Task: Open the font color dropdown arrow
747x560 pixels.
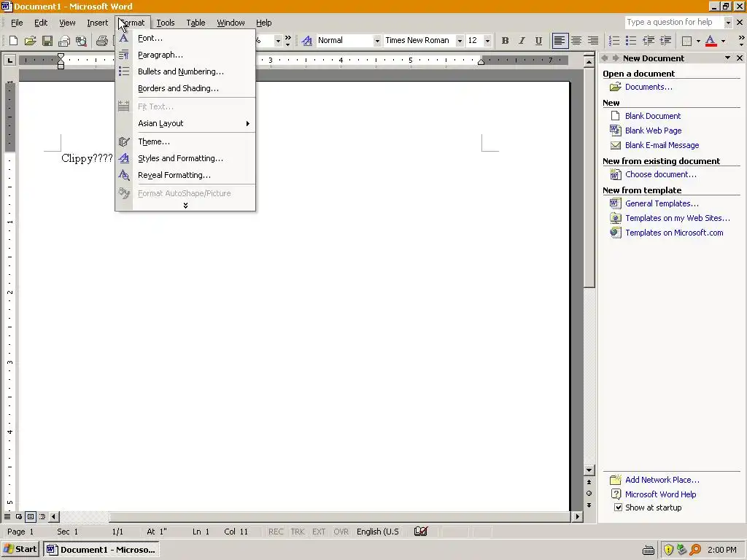Action: pyautogui.click(x=723, y=41)
